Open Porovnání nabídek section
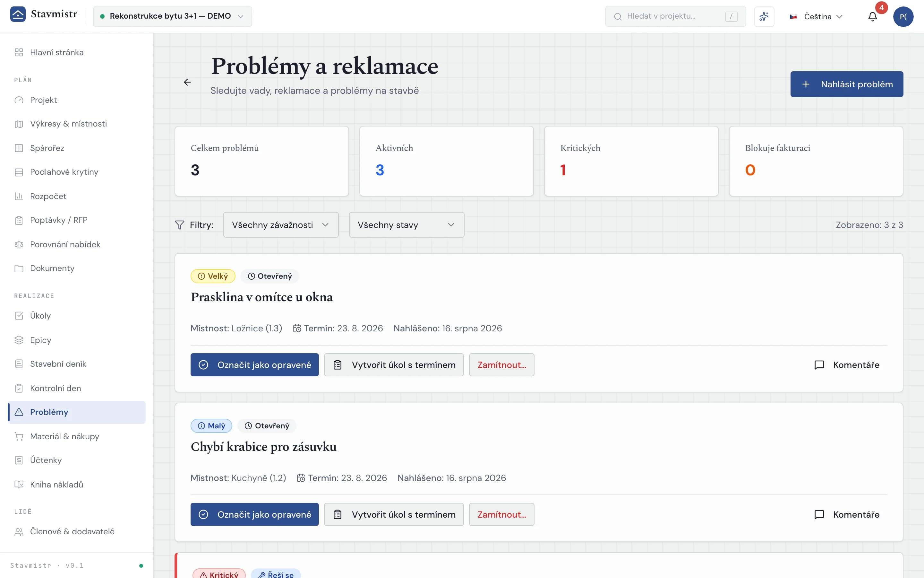924x578 pixels. point(76,244)
